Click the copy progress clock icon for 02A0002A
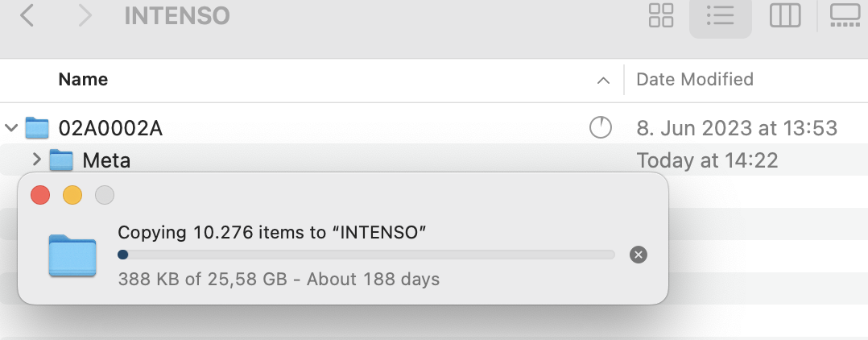868x340 pixels. click(601, 127)
